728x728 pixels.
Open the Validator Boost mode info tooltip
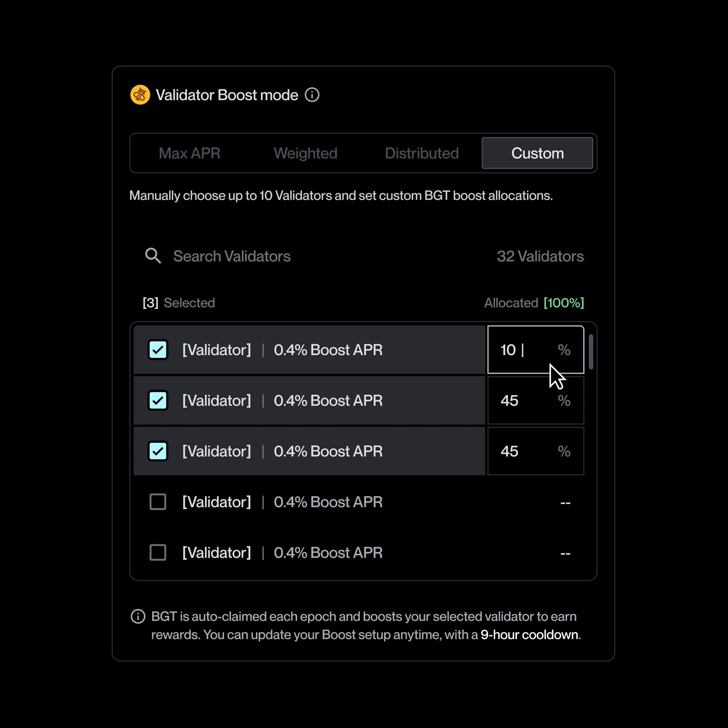click(x=312, y=95)
